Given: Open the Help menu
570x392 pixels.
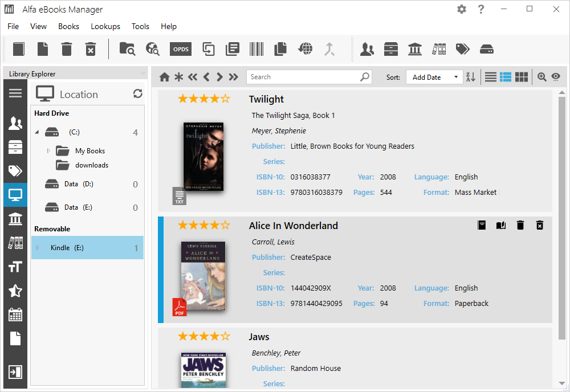Looking at the screenshot, I should coord(169,27).
